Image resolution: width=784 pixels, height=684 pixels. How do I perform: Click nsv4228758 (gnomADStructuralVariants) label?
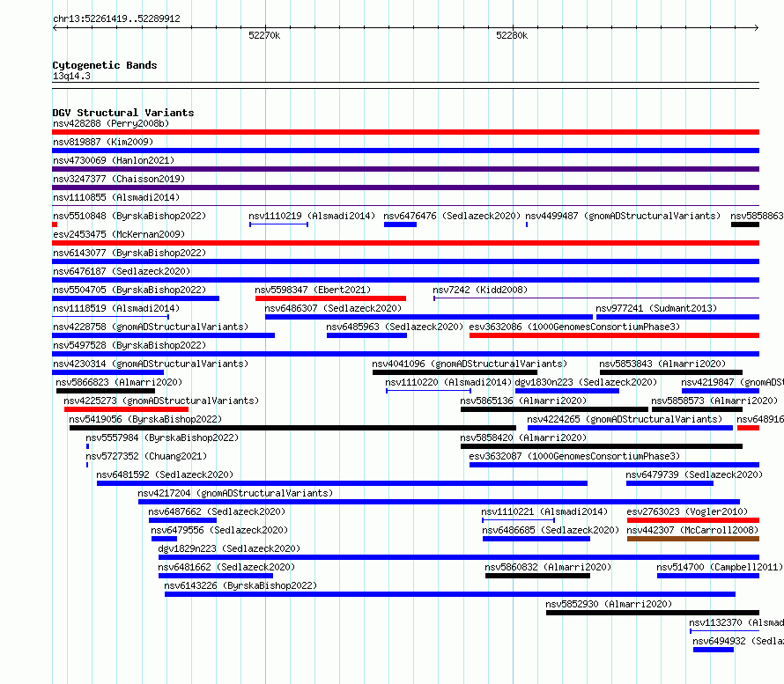pos(151,327)
